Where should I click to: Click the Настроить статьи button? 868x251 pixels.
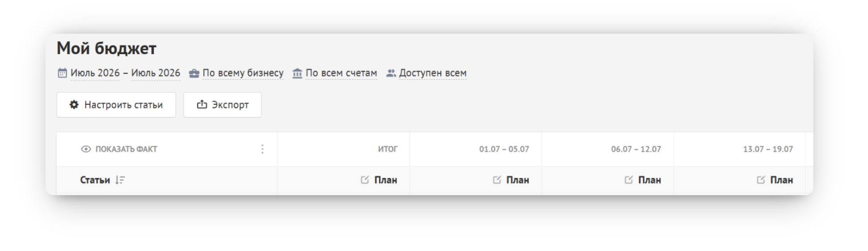[x=116, y=105]
